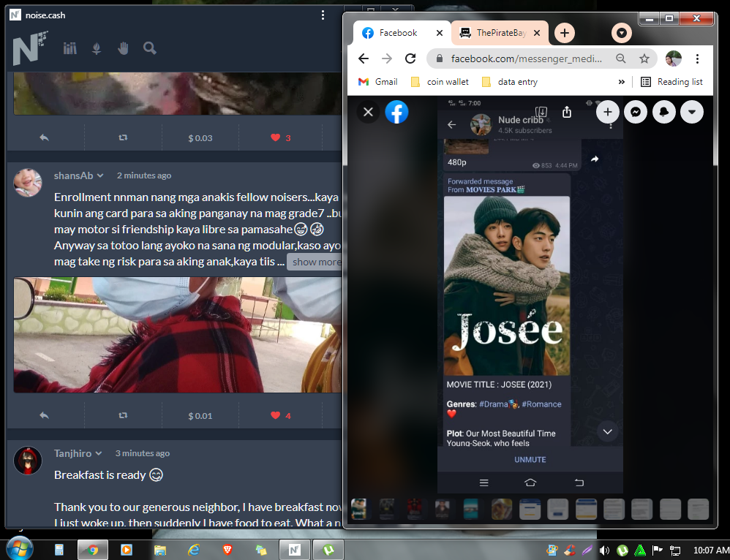The width and height of the screenshot is (730, 560).
Task: Open the Reading list
Action: click(x=671, y=82)
